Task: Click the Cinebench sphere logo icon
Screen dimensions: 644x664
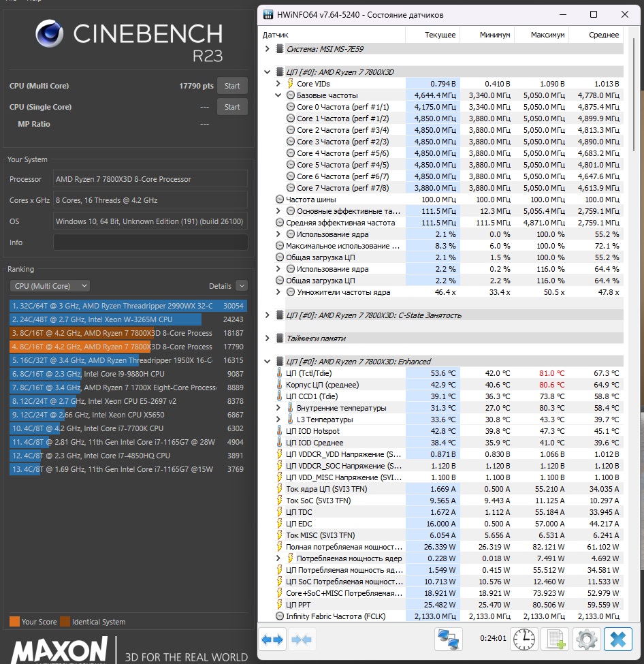Action: [x=49, y=34]
